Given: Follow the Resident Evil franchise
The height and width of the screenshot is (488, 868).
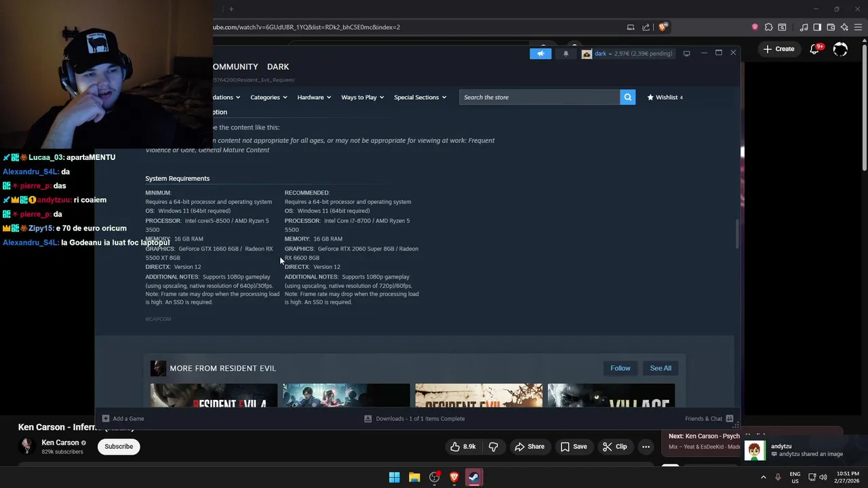Looking at the screenshot, I should pyautogui.click(x=620, y=368).
